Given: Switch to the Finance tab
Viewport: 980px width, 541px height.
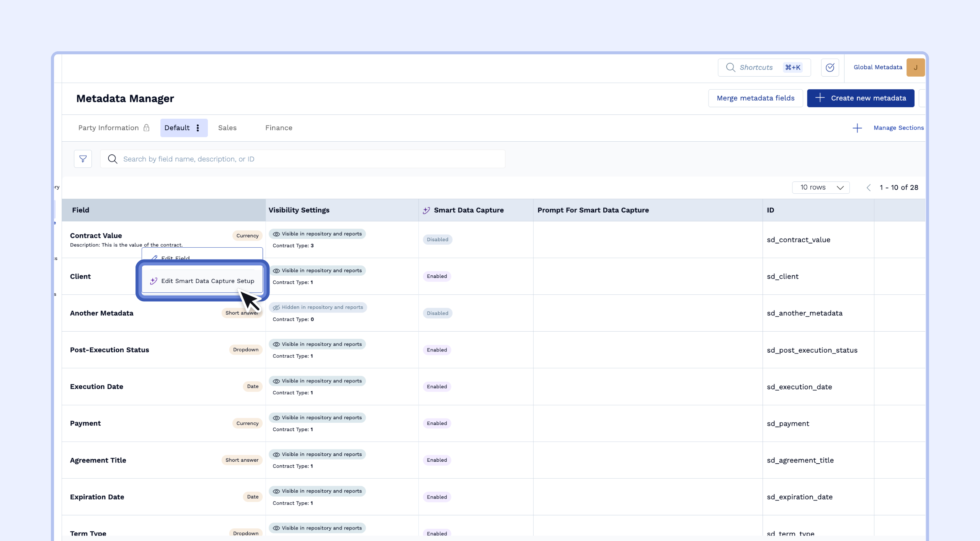Looking at the screenshot, I should 278,128.
